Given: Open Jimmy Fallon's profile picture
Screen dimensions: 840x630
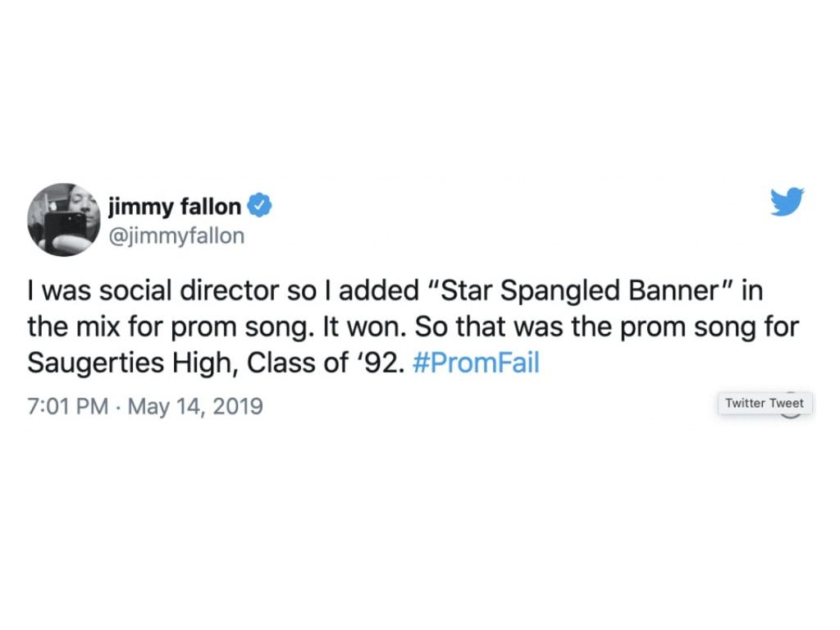Looking at the screenshot, I should click(x=63, y=220).
